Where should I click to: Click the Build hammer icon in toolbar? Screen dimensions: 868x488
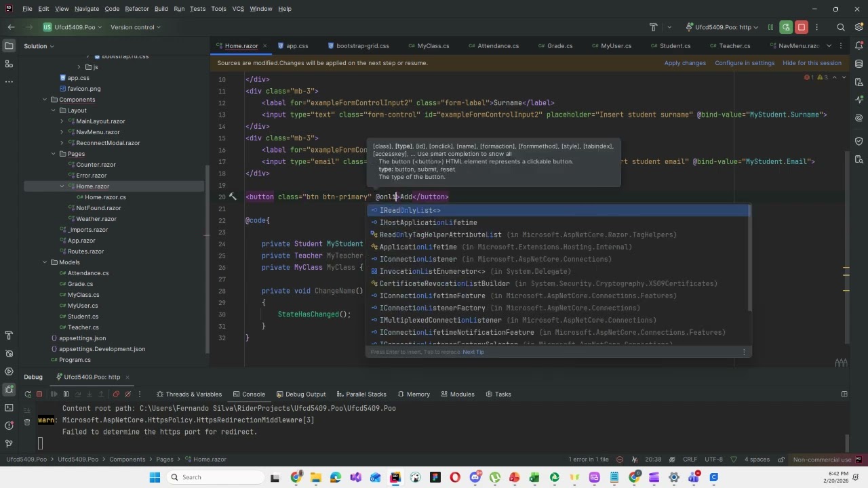click(x=653, y=27)
